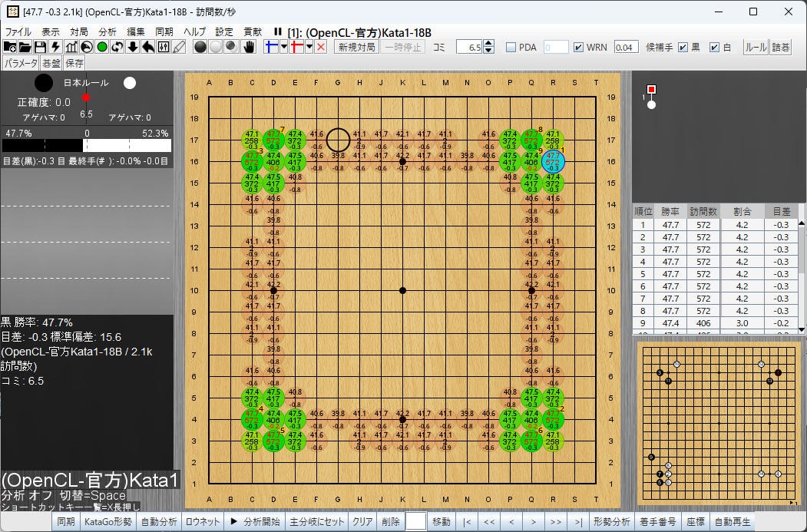The image size is (807, 532).
Task: Step back one move with < button
Action: [x=511, y=522]
